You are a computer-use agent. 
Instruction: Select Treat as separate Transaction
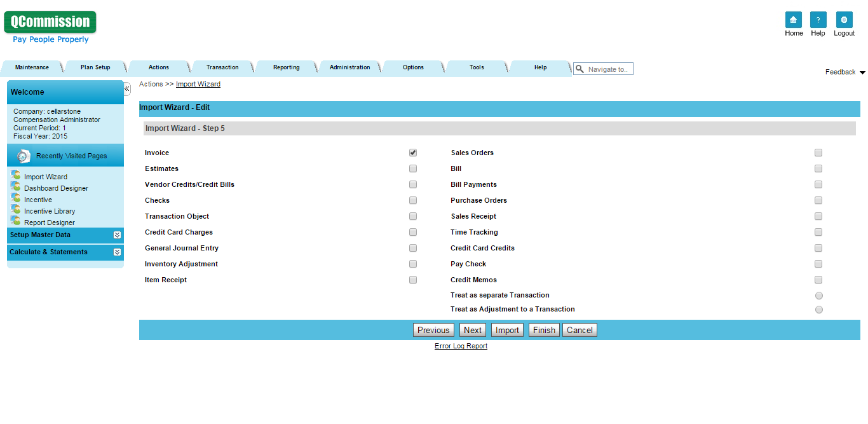[818, 295]
